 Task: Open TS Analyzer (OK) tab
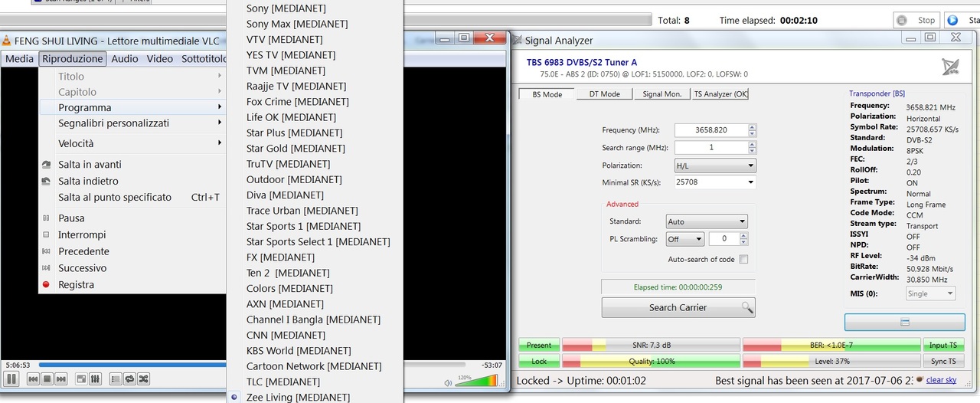pyautogui.click(x=720, y=94)
